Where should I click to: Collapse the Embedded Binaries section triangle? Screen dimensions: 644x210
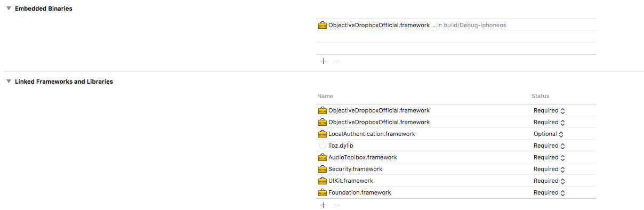point(9,9)
